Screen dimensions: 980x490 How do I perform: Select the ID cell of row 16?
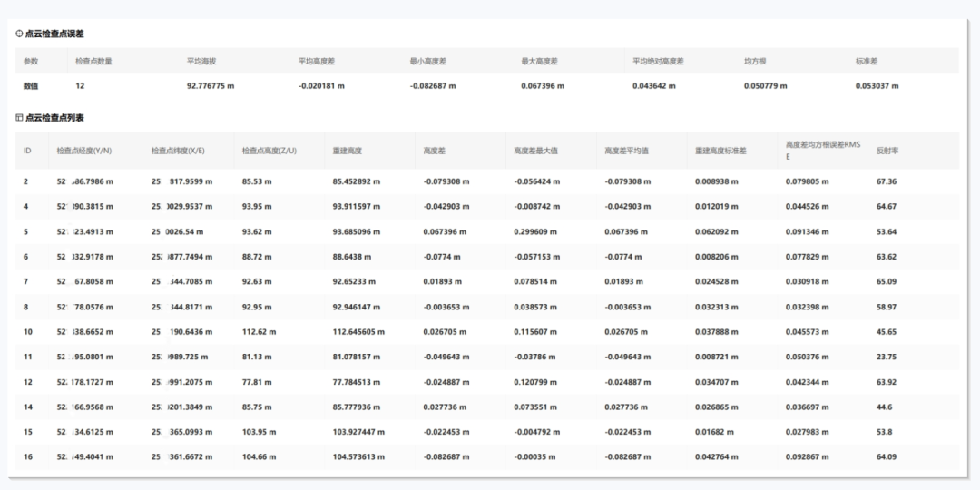pyautogui.click(x=28, y=456)
